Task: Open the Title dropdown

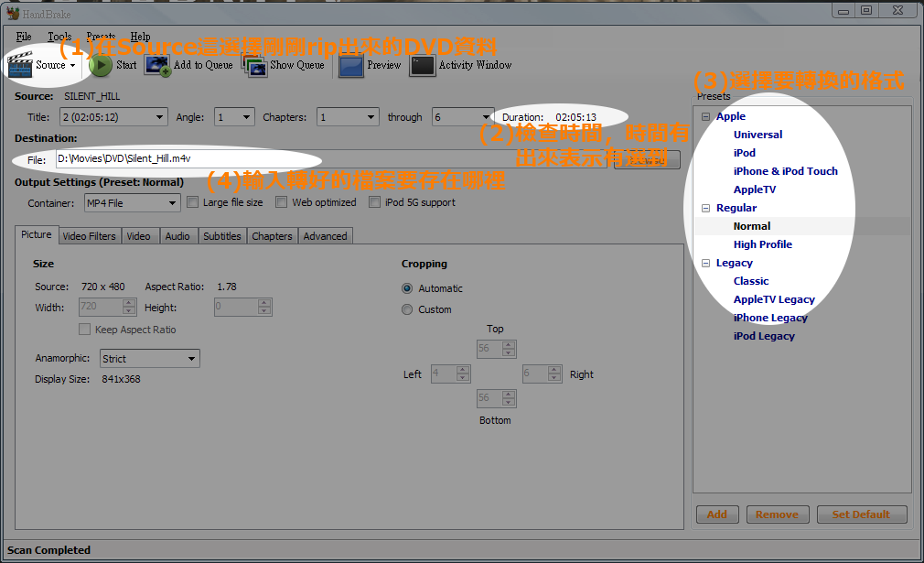Action: [x=113, y=117]
